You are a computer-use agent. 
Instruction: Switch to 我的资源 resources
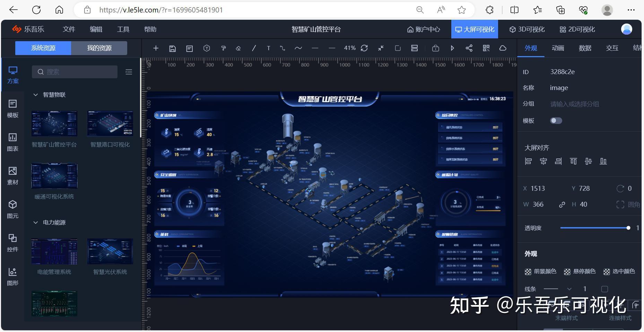coord(99,48)
